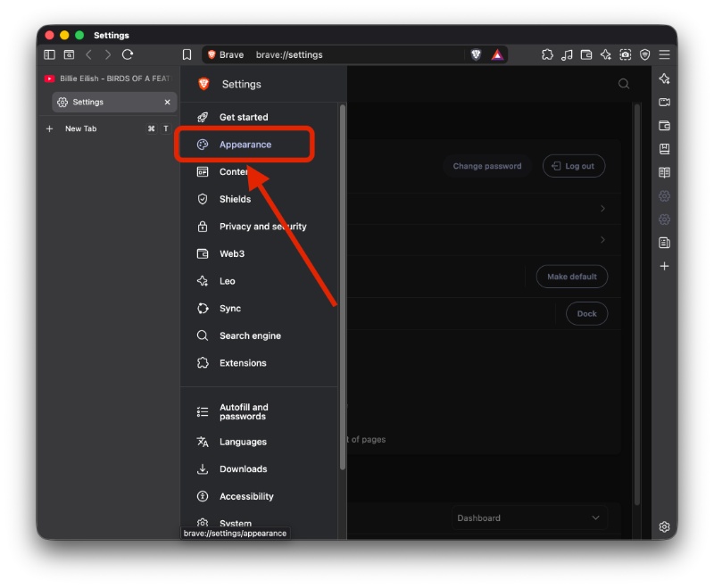
Task: Open the Extensions puzzle icon in toolbar
Action: [547, 54]
